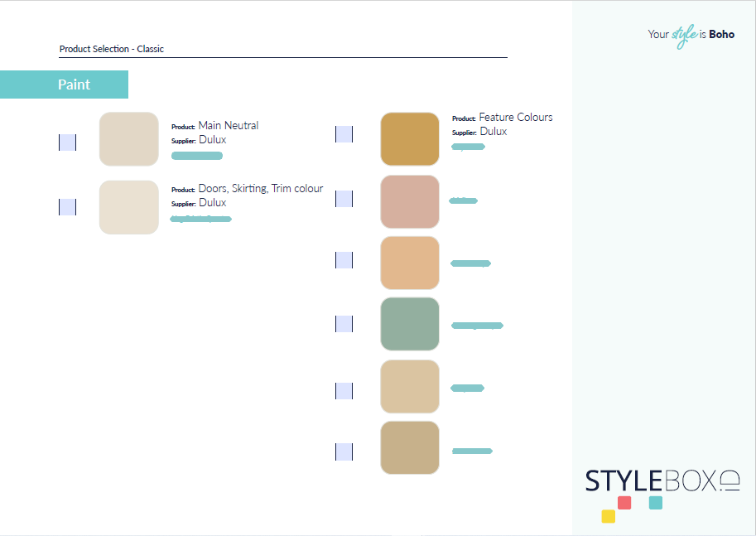756x536 pixels.
Task: Select the checkbox beside the dusty pink swatch
Action: [x=344, y=199]
